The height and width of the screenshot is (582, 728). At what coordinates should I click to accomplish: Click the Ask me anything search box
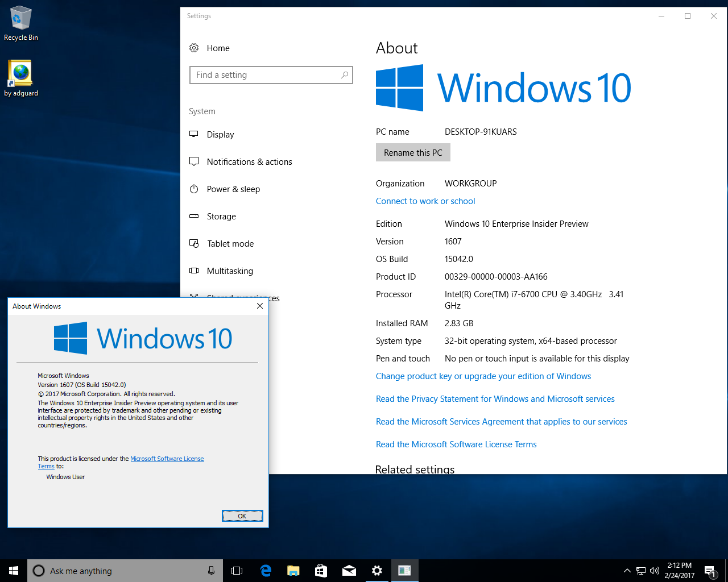[125, 571]
